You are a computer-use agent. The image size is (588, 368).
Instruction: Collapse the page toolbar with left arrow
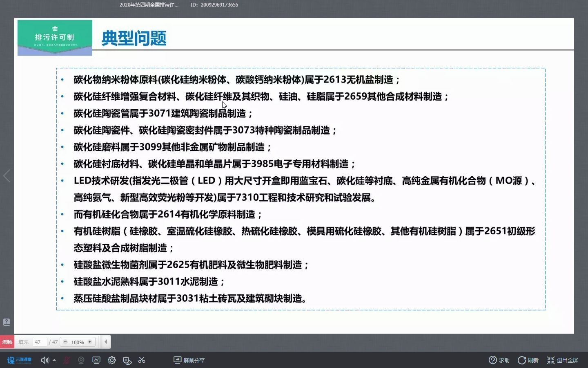[x=106, y=342]
